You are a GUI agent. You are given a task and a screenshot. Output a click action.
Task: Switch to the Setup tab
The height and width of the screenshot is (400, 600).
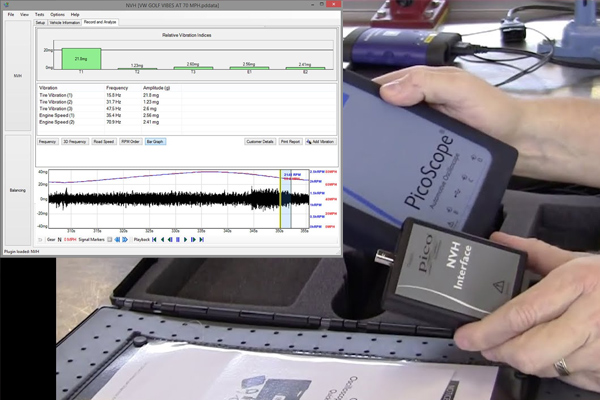point(42,23)
